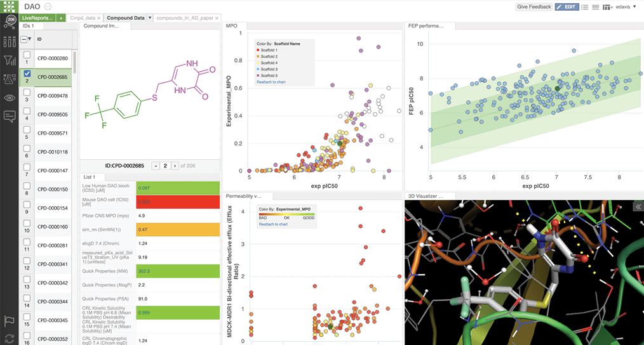This screenshot has height=345, width=644.
Task: Open the comments speech bubble icon
Action: coord(10,116)
